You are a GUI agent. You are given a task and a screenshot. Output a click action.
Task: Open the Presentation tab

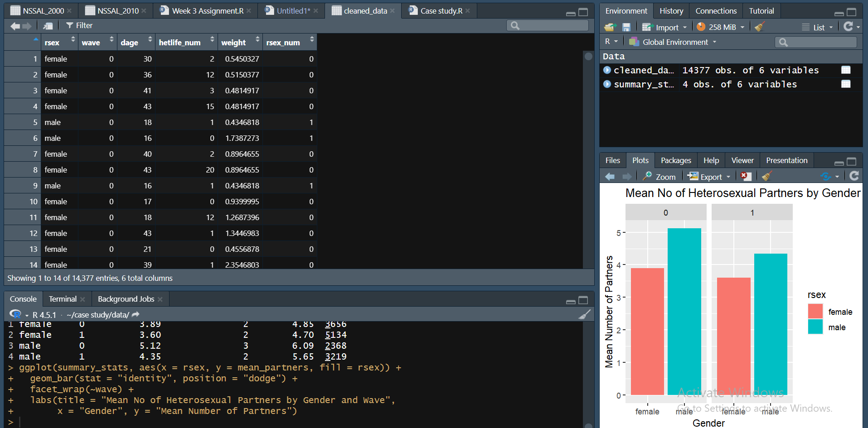coord(787,160)
